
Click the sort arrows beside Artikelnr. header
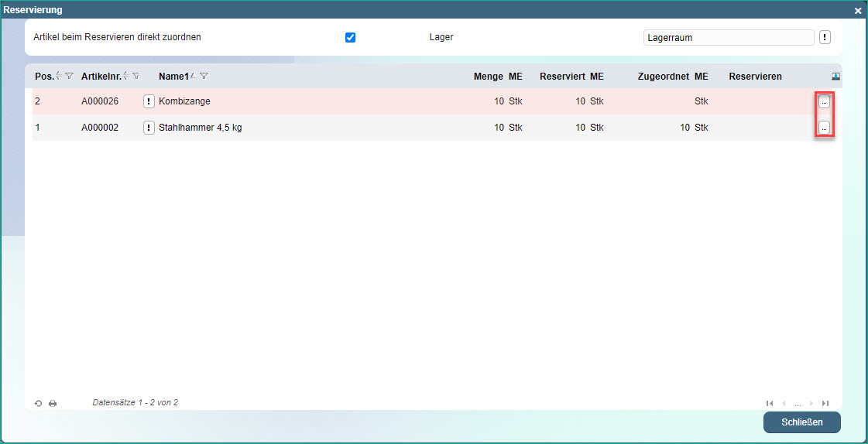126,76
